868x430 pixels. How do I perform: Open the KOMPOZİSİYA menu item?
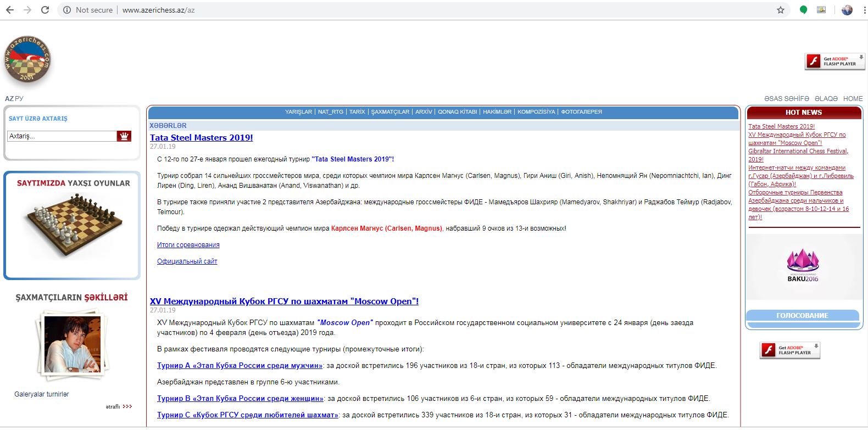(x=536, y=111)
